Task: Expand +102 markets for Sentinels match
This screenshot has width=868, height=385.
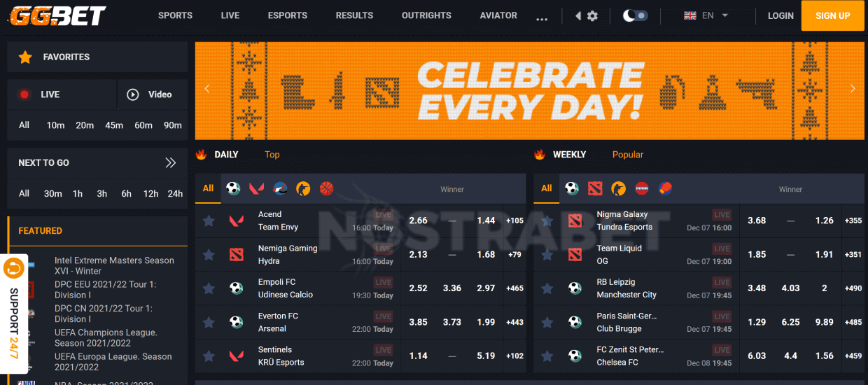Action: (x=514, y=356)
